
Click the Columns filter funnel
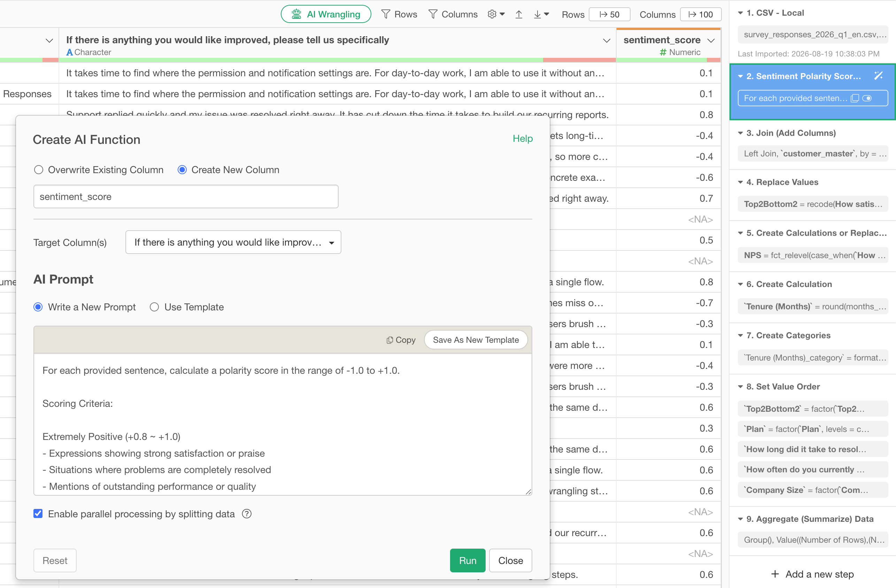(433, 14)
